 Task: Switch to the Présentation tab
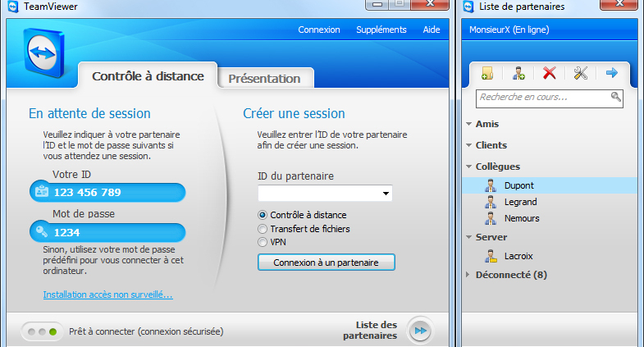point(264,78)
